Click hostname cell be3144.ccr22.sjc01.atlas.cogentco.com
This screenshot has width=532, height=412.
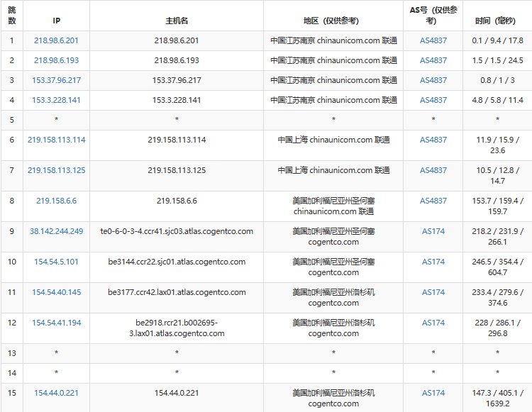click(177, 262)
